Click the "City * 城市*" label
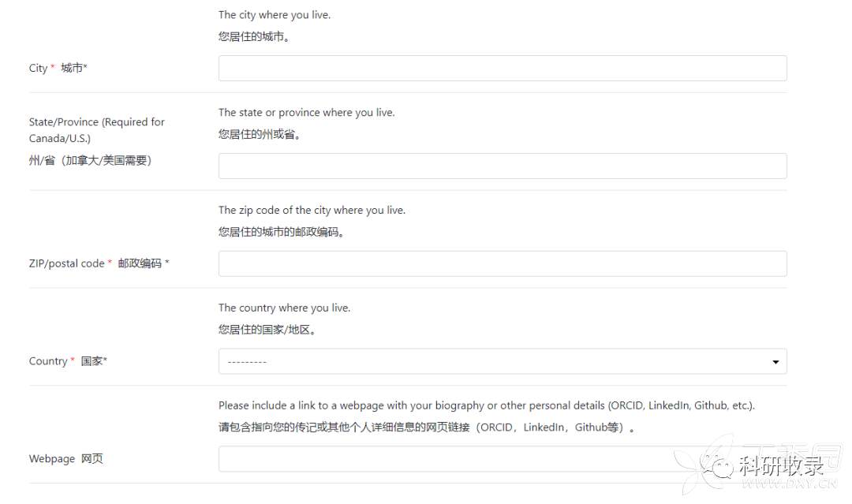Viewport: 852px width, 504px height. 58,68
